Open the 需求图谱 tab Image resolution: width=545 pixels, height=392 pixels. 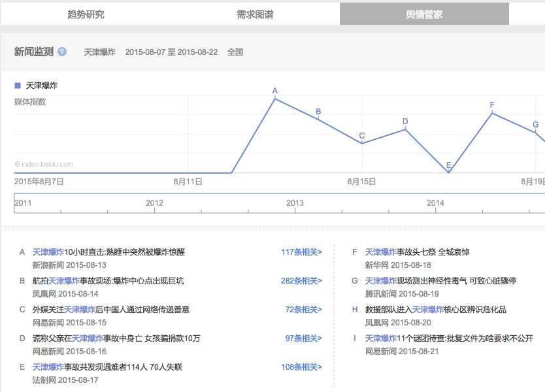255,14
